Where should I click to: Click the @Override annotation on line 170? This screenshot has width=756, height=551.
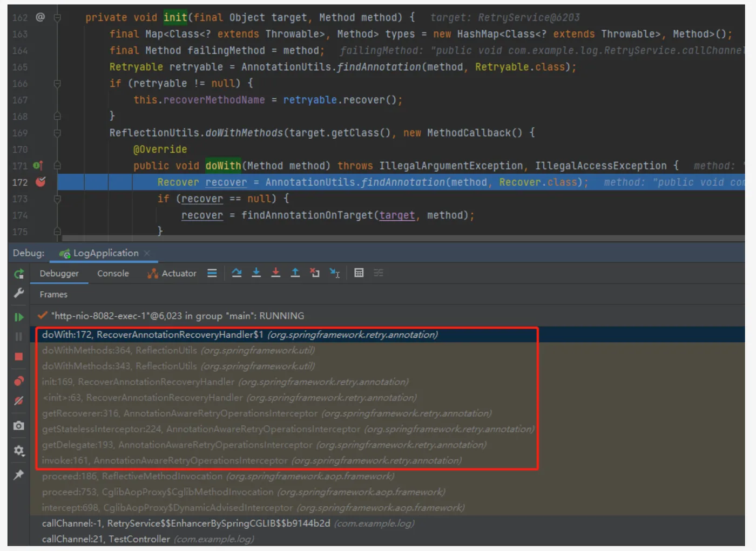160,149
